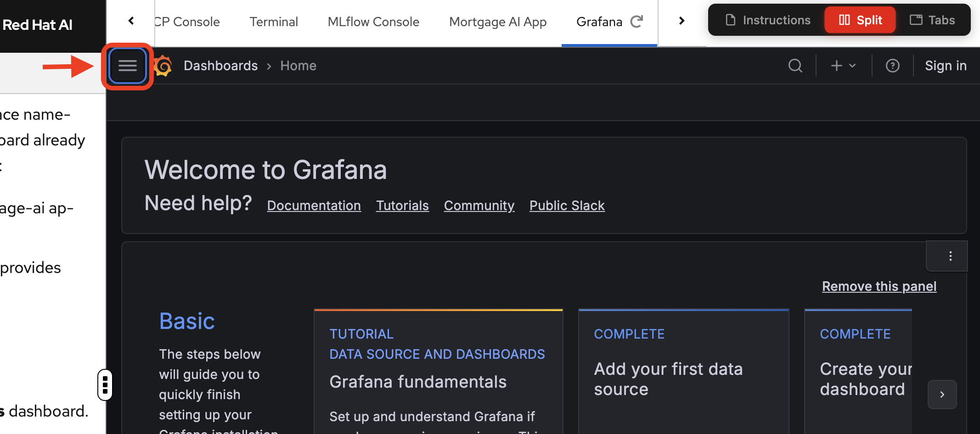Select the Split view mode
This screenshot has width=980, height=434.
coord(860,20)
